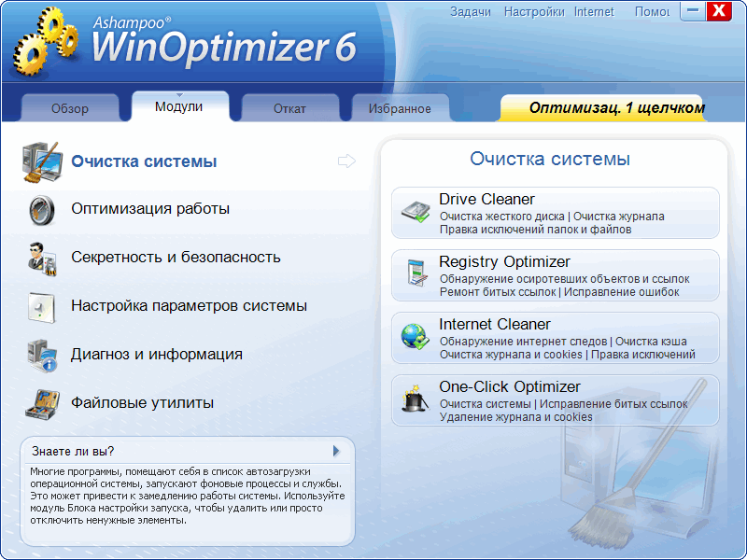This screenshot has width=747, height=560.
Task: Open the Помощь menu
Action: (x=652, y=11)
